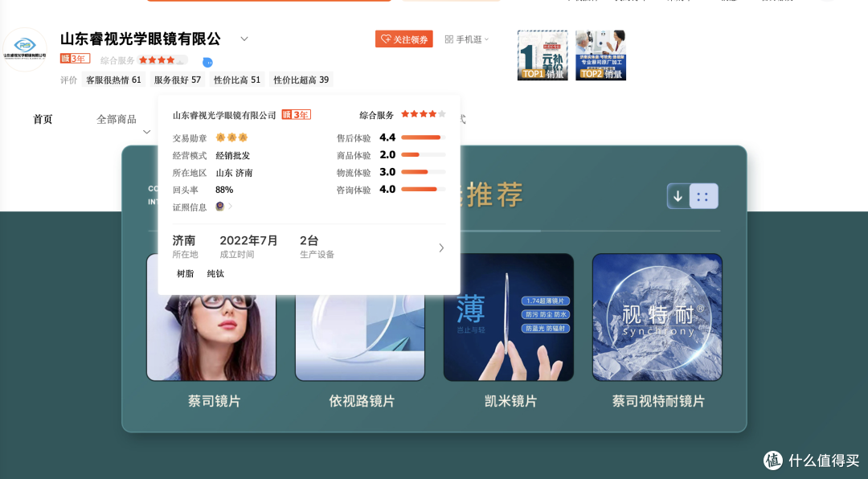This screenshot has width=868, height=479.
Task: Click the 关注领券 follow button
Action: (404, 39)
